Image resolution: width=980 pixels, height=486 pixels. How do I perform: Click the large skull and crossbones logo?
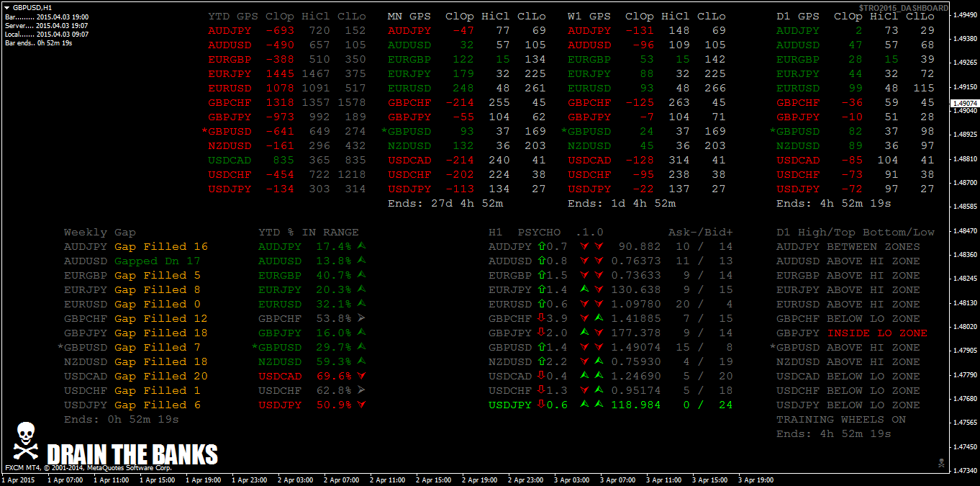26,441
